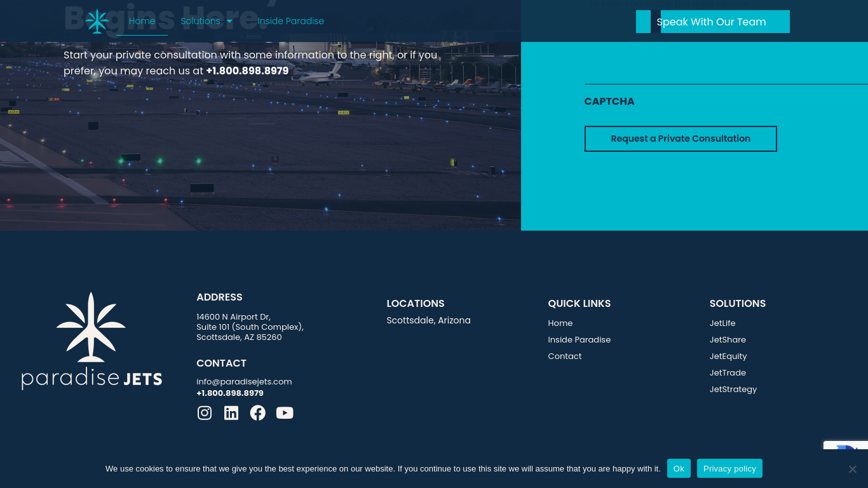
Task: Click the CONTACT heading in the footer
Action: (x=221, y=363)
